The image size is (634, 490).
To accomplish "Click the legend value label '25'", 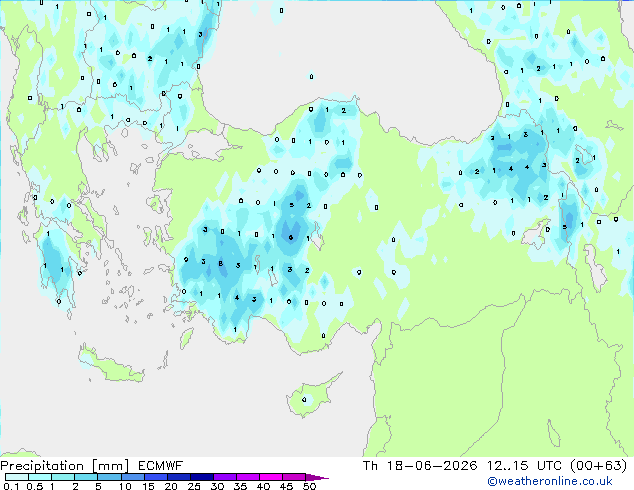I will click(194, 486).
